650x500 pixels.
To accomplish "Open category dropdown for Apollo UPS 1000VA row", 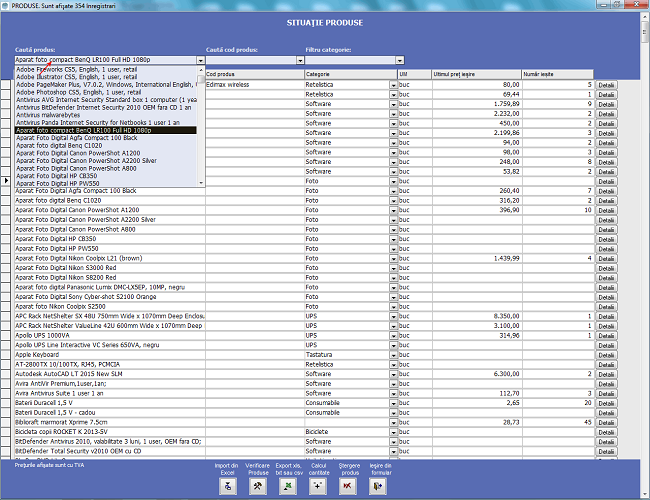I will 393,336.
